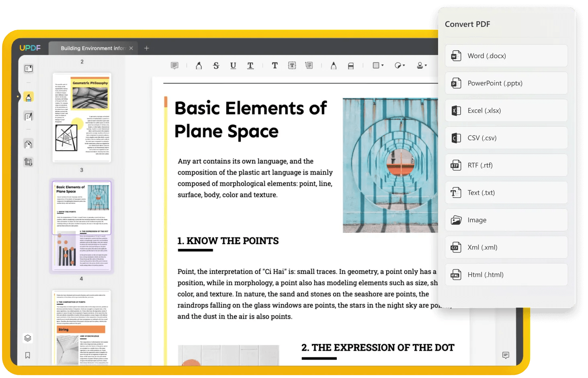Add a new tab with plus button
The image size is (588, 378).
coord(147,48)
